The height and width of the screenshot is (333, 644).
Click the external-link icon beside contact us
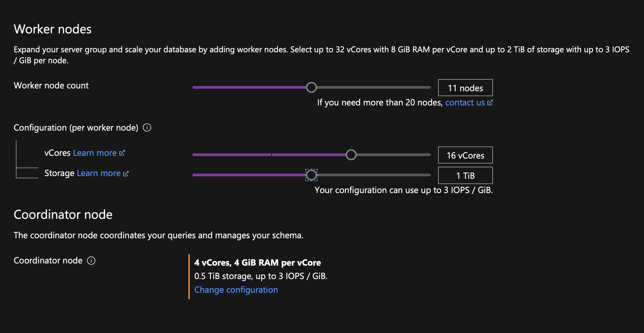click(490, 102)
